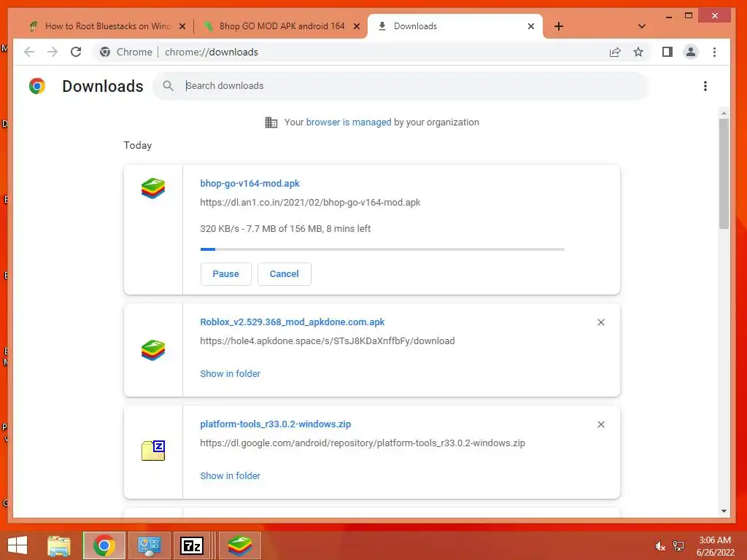
Task: Close the Bhop GO MOD APK tab
Action: point(356,26)
